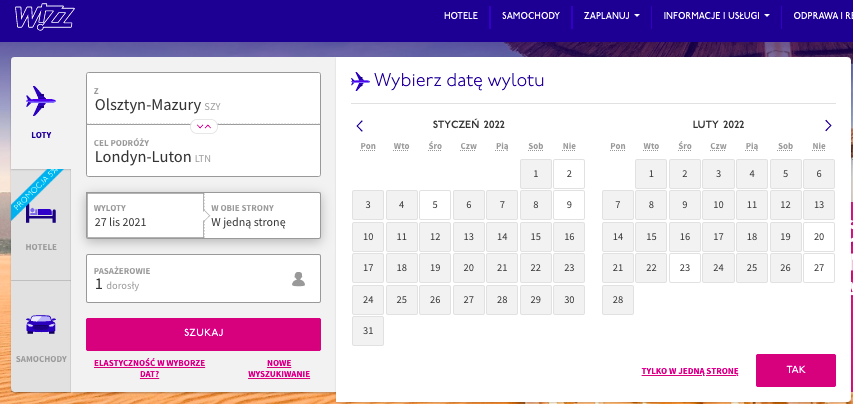Select the Loty airplane tab
The width and height of the screenshot is (853, 404).
pos(41,110)
